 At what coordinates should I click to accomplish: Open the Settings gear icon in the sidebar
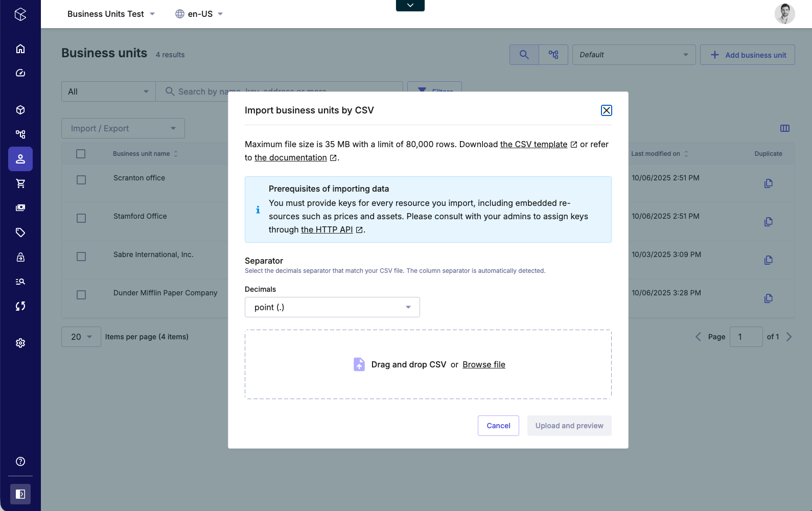tap(20, 343)
